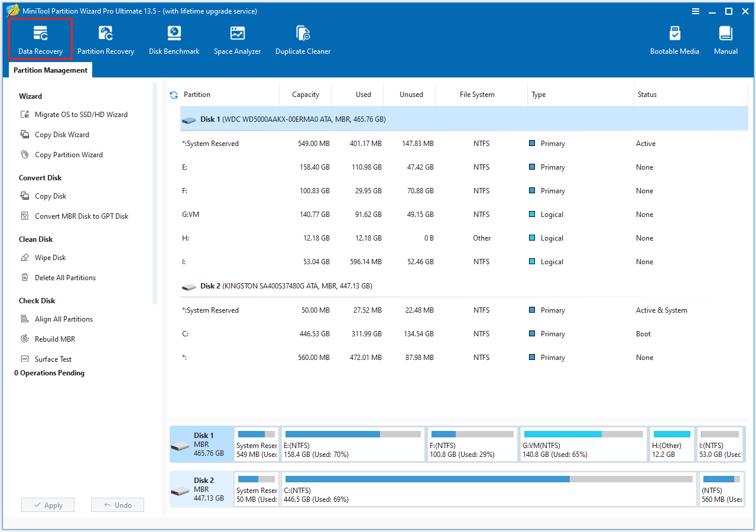756x532 pixels.
Task: Click the Apply button
Action: [47, 505]
